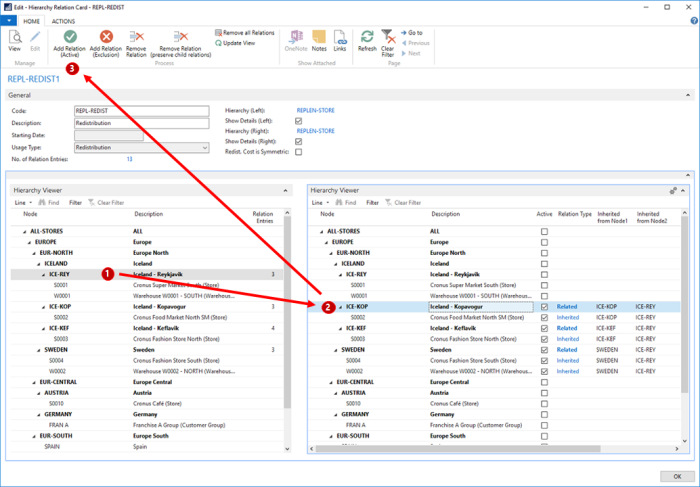Open the Notes icon in ribbon
Viewport: 700px width, 487px height.
[319, 37]
